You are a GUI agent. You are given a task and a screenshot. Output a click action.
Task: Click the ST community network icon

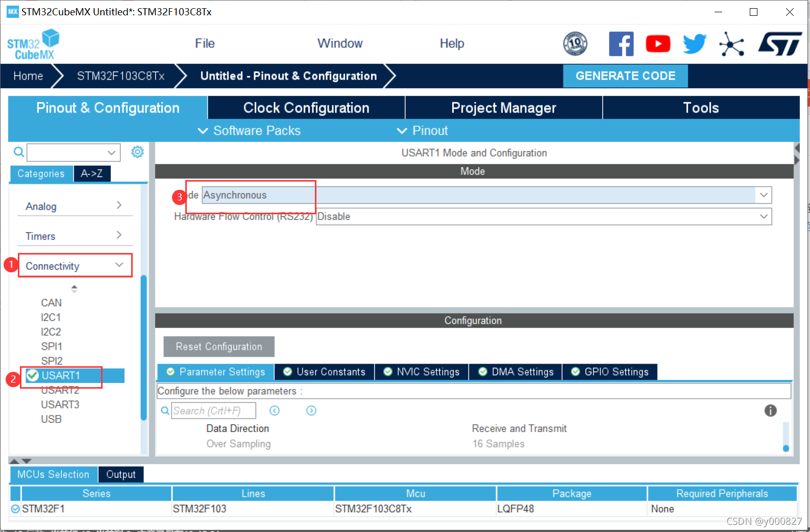tap(732, 44)
